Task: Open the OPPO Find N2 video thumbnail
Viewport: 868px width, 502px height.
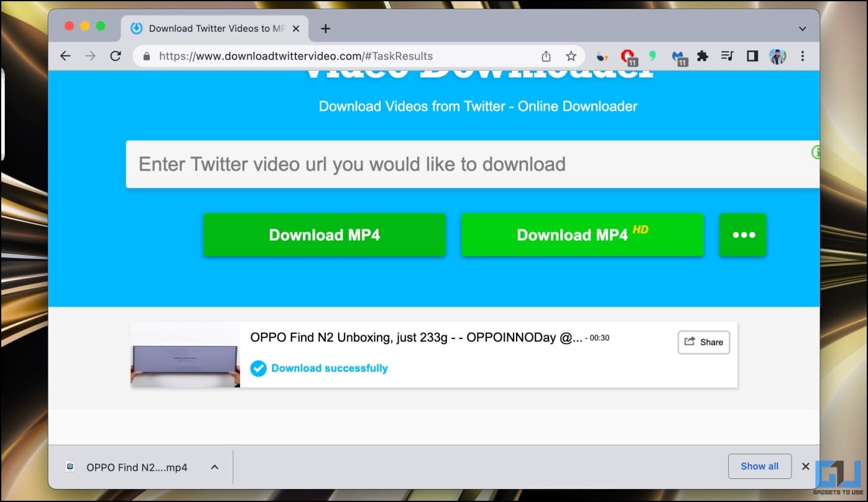Action: [185, 355]
